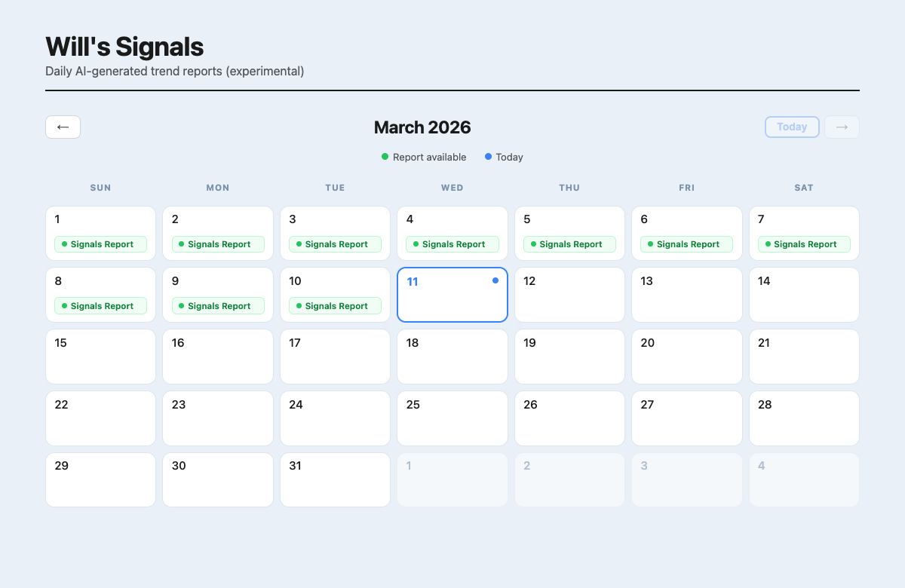Click the green Report available legend dot
The image size is (905, 588).
(x=385, y=157)
